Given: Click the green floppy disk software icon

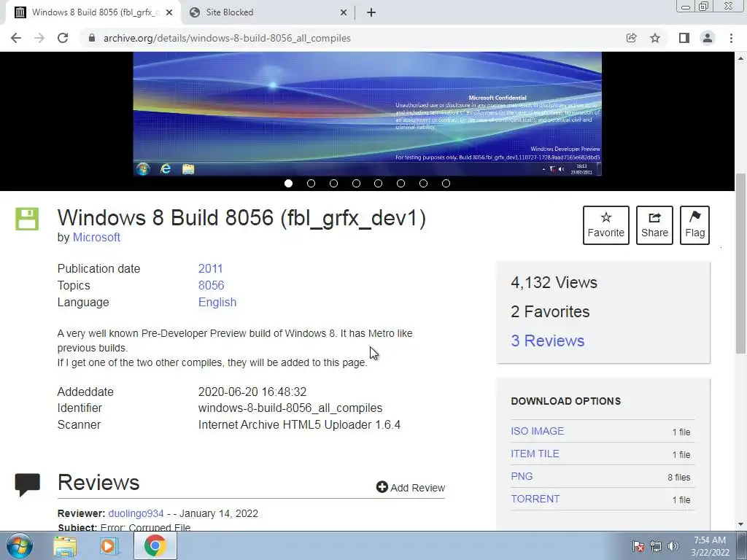Looking at the screenshot, I should [x=27, y=219].
